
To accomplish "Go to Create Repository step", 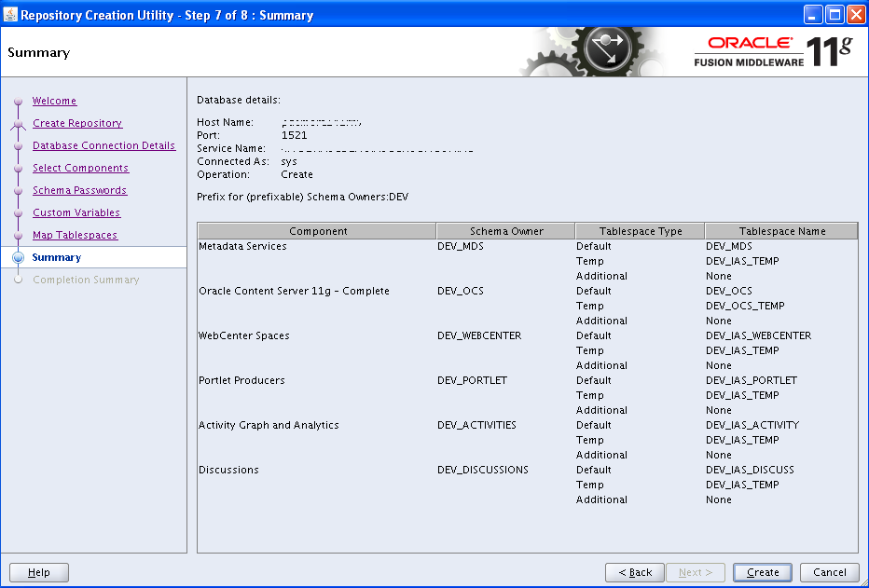I will 76,123.
